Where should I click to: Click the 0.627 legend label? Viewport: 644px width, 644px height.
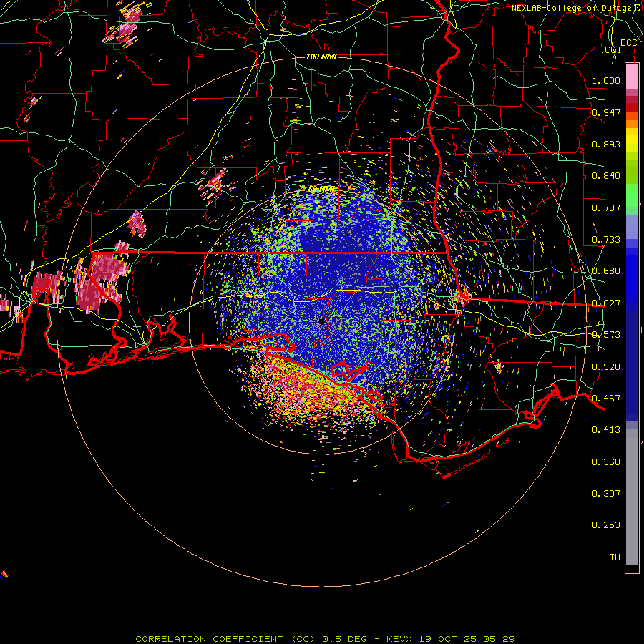coord(606,303)
